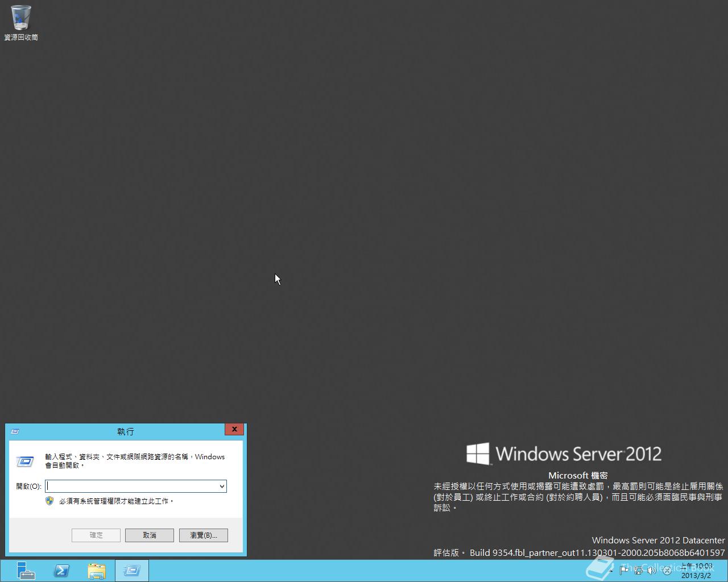The image size is (728, 582).
Task: Open the Action Center flag icon
Action: pyautogui.click(x=624, y=570)
